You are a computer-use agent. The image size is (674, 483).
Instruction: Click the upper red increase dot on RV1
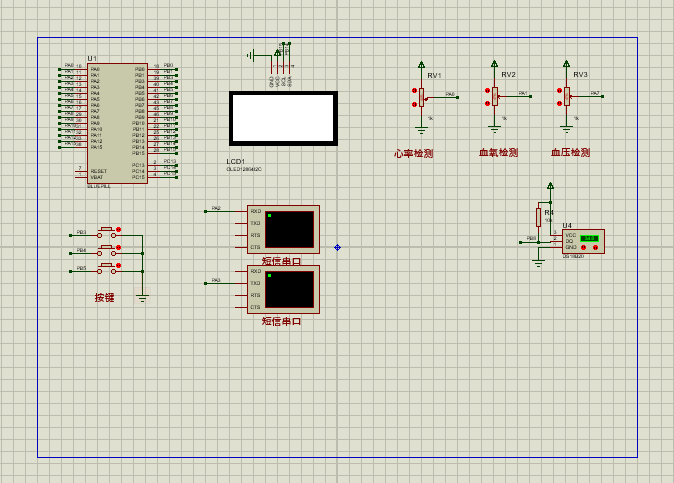414,91
